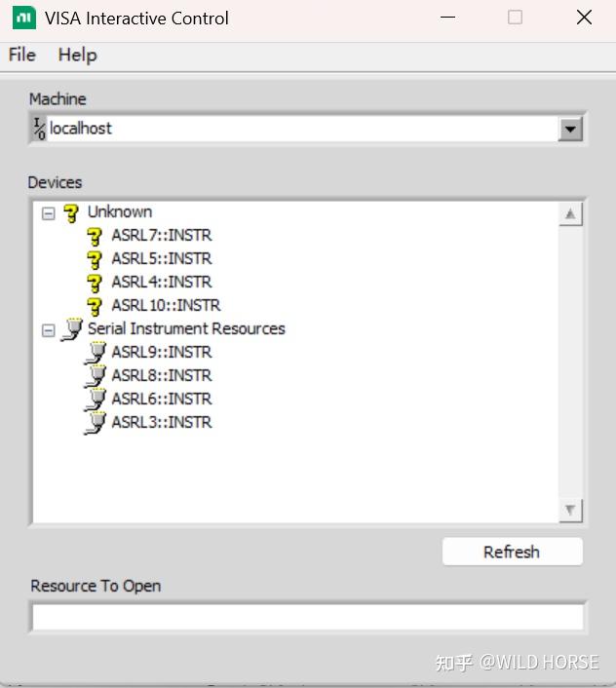This screenshot has width=616, height=688.
Task: Click the serial connector icon for ASRL9::INSTR
Action: point(96,353)
